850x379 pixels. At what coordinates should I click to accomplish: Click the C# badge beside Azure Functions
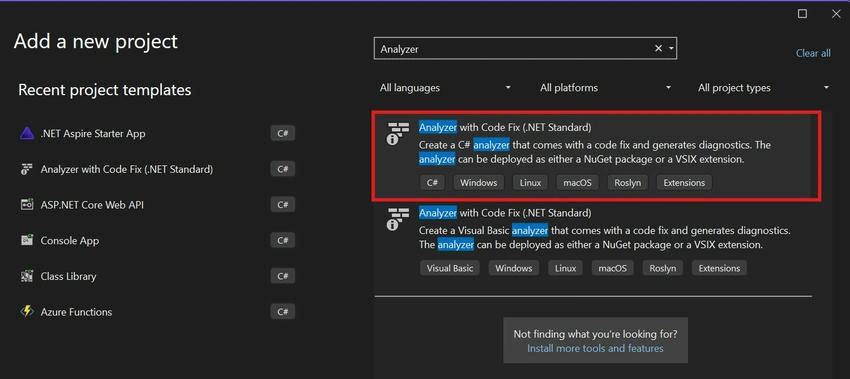pyautogui.click(x=282, y=312)
